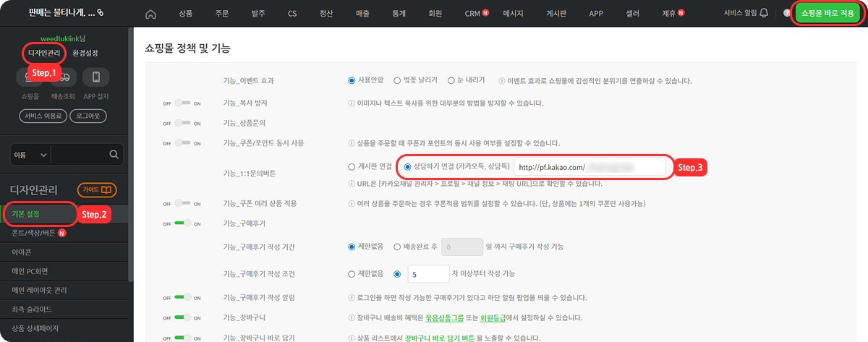This screenshot has height=342, width=868.
Task: Select the 벚꽃 날리기 radio option
Action: coord(396,80)
